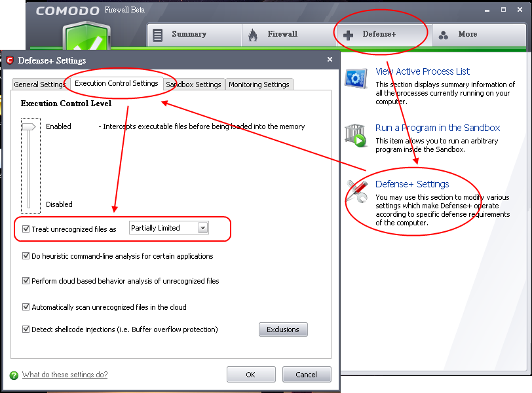Toggle heuristic command-line analysis checkbox
532x393 pixels.
click(x=26, y=256)
